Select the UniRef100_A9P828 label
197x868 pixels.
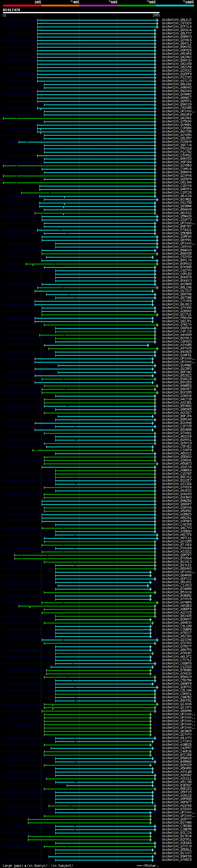176,50
